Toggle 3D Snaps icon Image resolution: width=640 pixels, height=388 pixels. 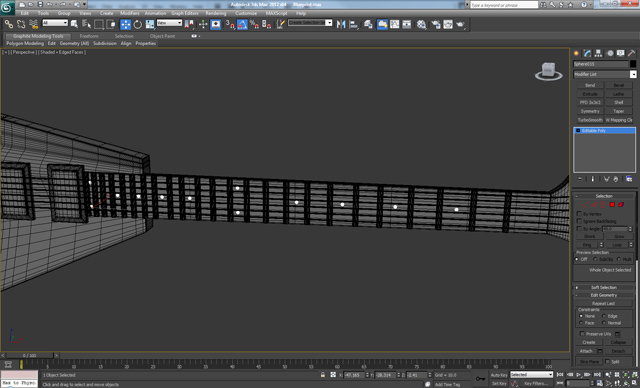tap(230, 24)
